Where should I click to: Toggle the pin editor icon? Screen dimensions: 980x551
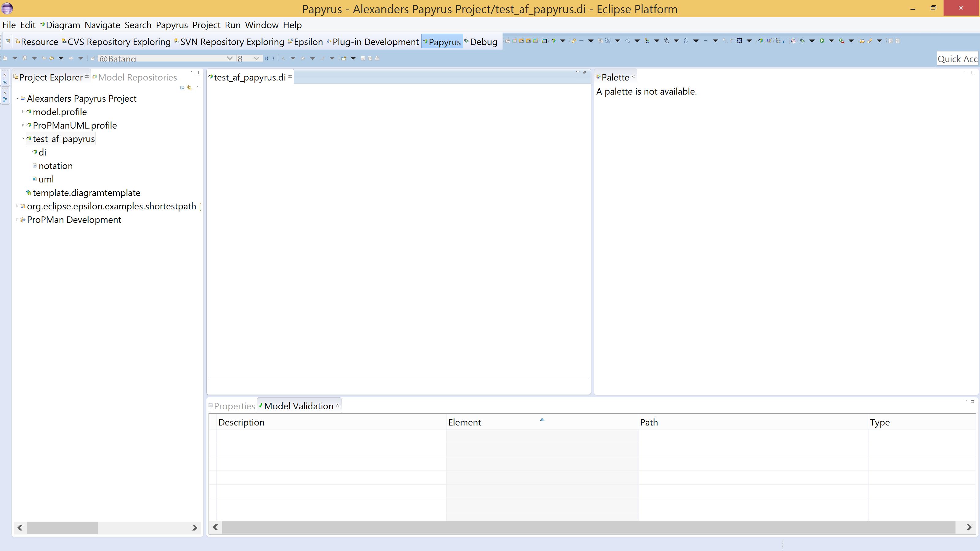coord(92,58)
